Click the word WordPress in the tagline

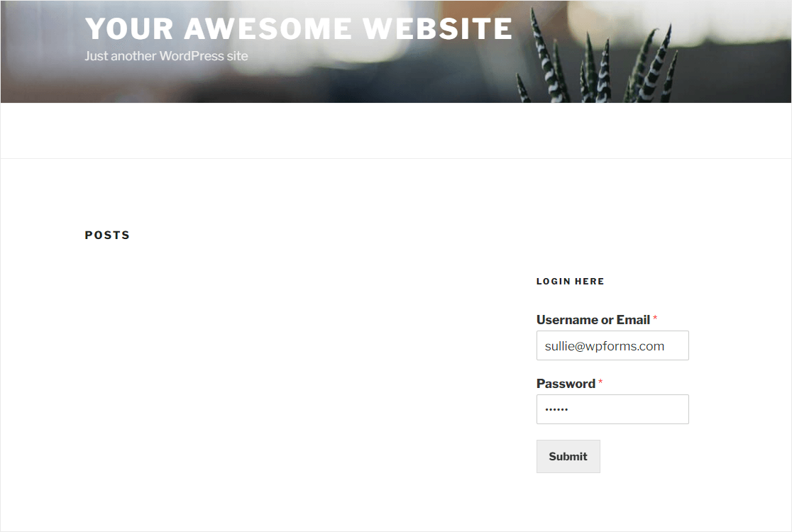(192, 56)
